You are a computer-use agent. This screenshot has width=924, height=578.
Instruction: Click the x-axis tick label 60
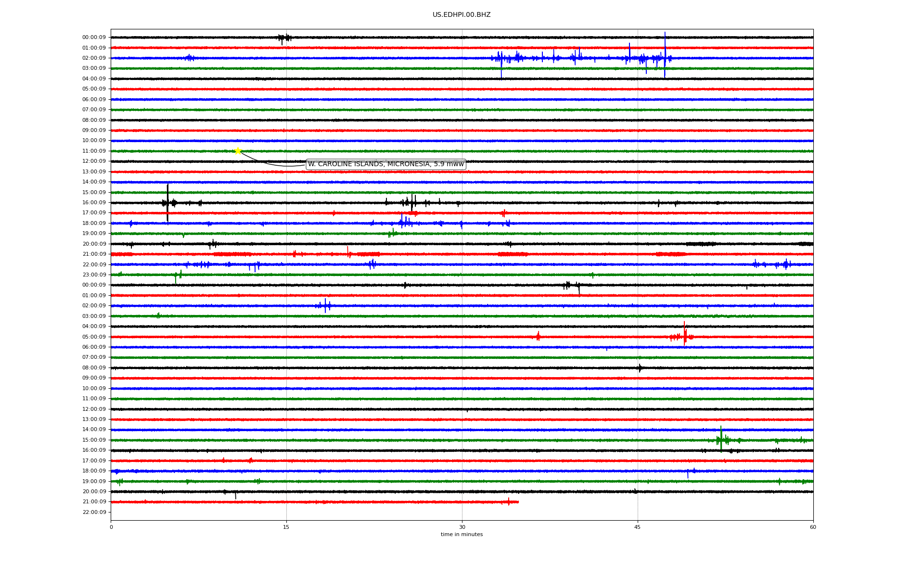(x=812, y=527)
